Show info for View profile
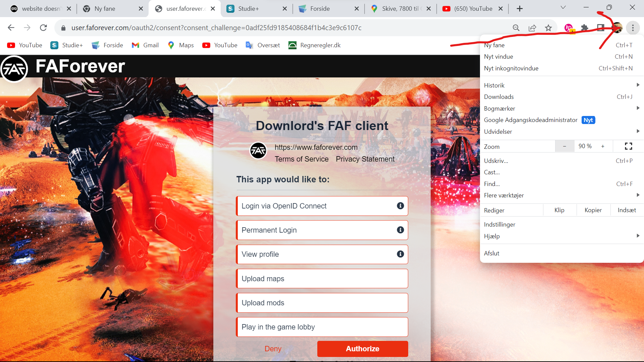 pyautogui.click(x=400, y=254)
